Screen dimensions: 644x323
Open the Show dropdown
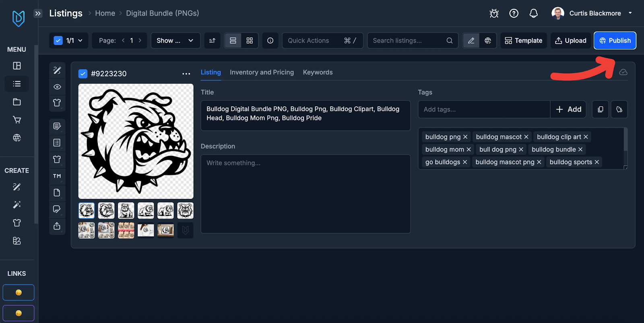point(175,40)
